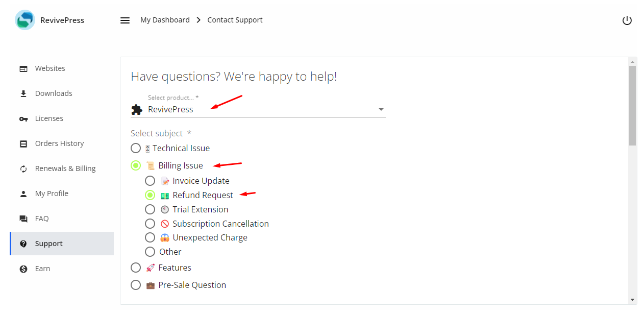Click the Unexpected Charge shocked face emoji
The height and width of the screenshot is (314, 644).
165,237
